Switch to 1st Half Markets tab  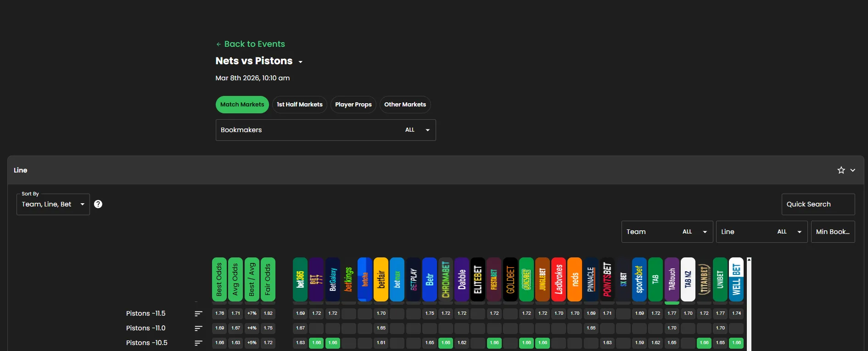pos(300,105)
